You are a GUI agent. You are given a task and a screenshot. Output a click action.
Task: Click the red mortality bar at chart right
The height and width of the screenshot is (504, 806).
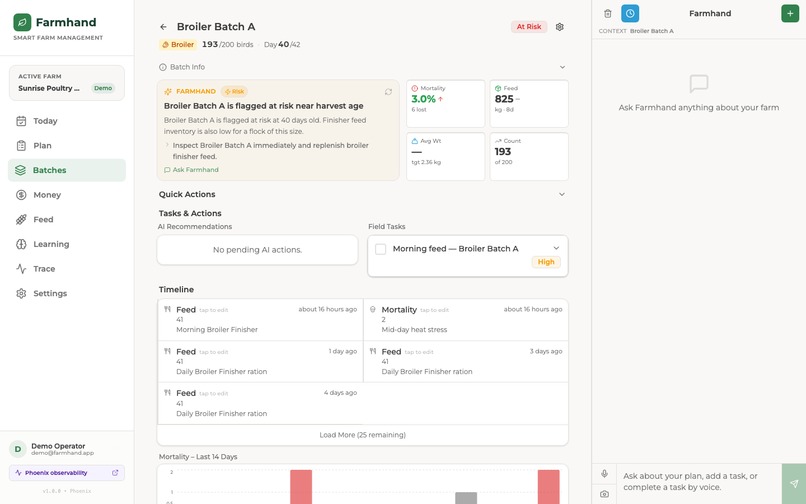(548, 487)
